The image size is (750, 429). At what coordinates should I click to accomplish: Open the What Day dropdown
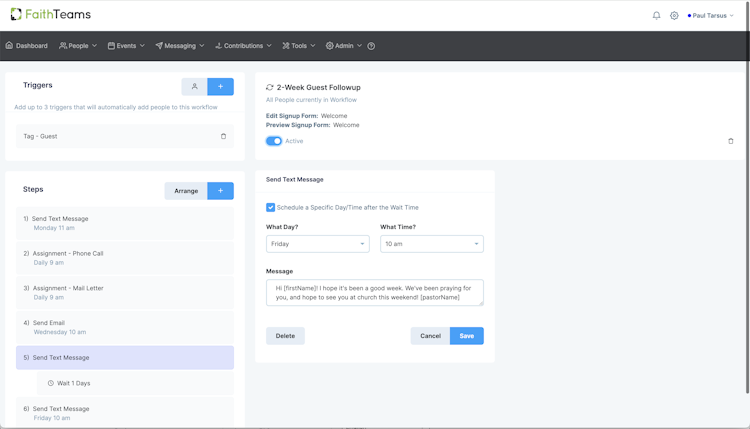tap(317, 244)
